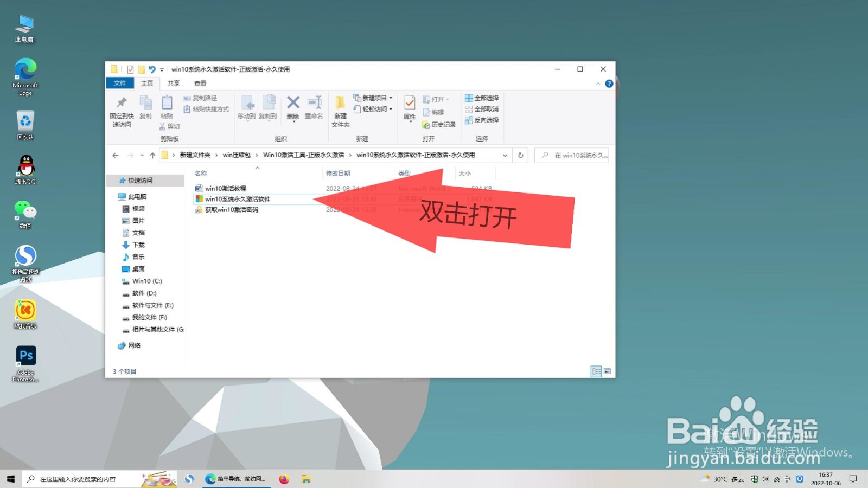The image size is (868, 488).
Task: Open the Quick Access Toolbar customize dropdown
Action: [162, 70]
